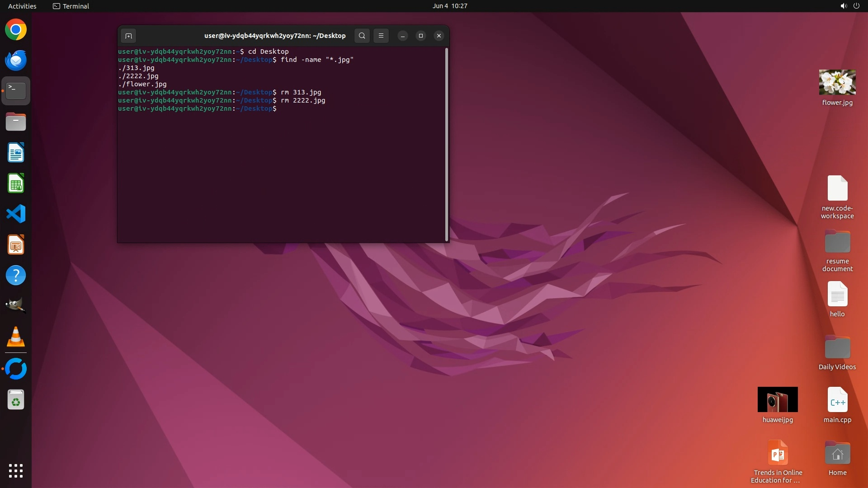The height and width of the screenshot is (488, 868).
Task: Open Visual Studio Code from the dock
Action: (x=16, y=214)
